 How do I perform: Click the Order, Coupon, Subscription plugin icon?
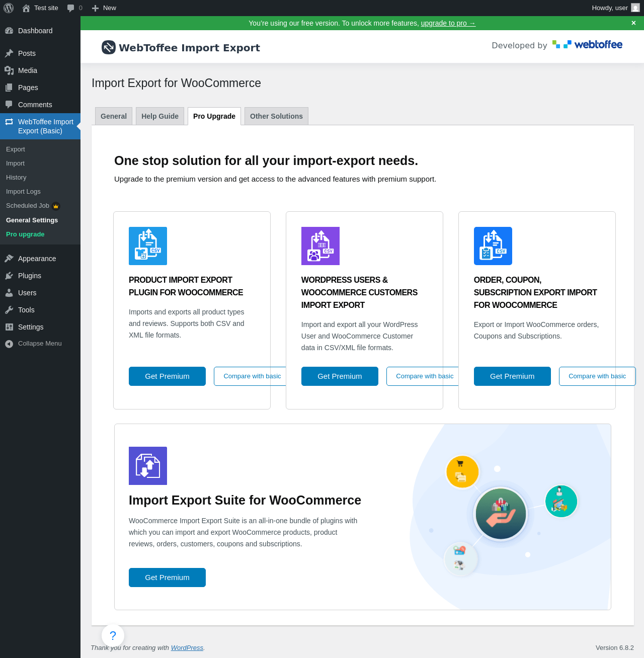coord(493,246)
